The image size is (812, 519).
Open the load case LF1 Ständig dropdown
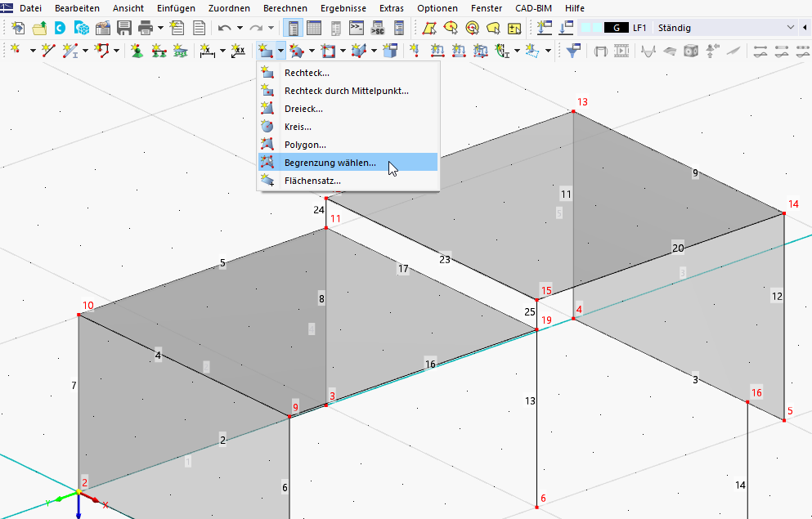[x=790, y=28]
